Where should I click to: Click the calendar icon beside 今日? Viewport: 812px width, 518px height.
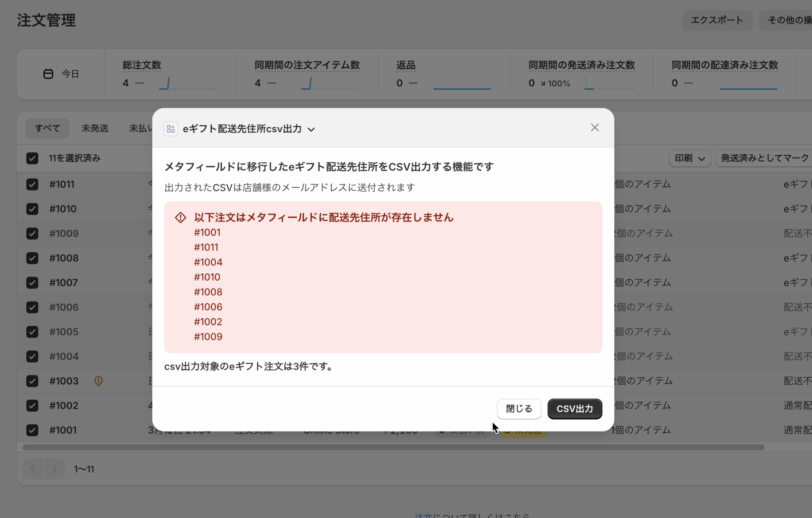(x=48, y=74)
